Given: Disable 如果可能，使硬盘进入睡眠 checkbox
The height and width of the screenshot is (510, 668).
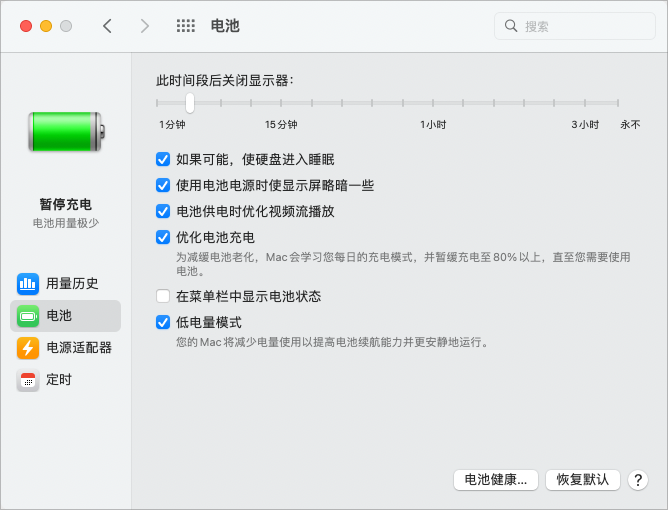Looking at the screenshot, I should pyautogui.click(x=163, y=159).
